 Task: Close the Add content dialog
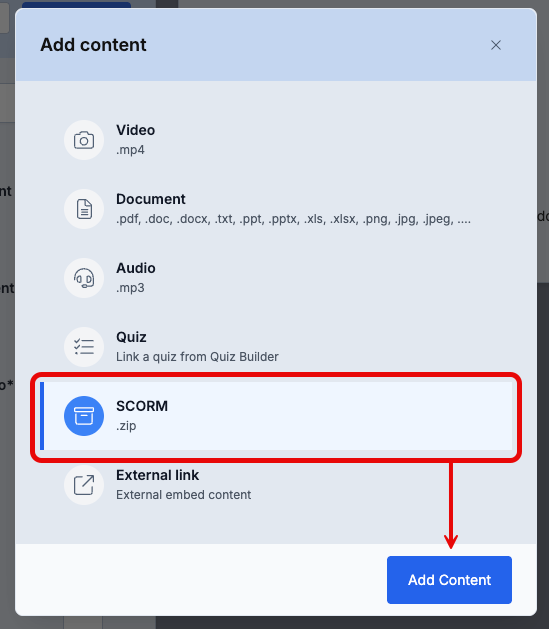(496, 45)
